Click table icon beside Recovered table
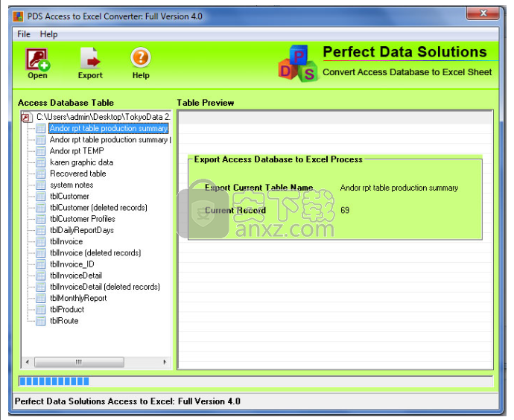Image resolution: width=514 pixels, height=420 pixels. (x=41, y=174)
